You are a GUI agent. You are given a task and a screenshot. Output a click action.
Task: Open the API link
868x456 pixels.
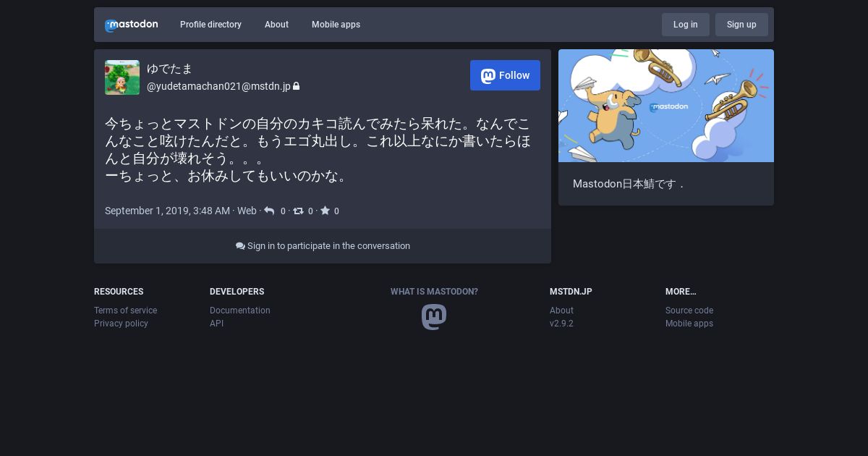pyautogui.click(x=216, y=324)
